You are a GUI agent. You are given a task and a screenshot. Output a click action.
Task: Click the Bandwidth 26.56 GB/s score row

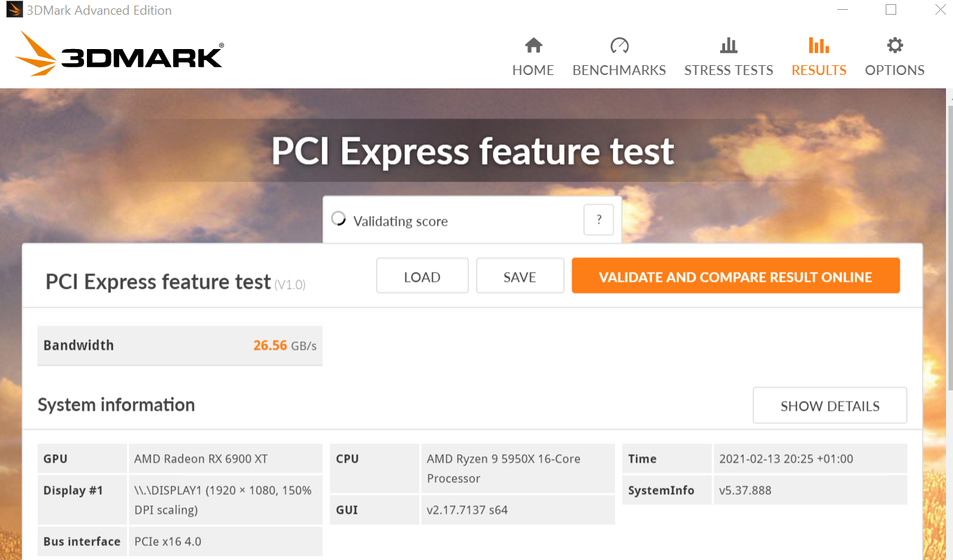coord(180,346)
